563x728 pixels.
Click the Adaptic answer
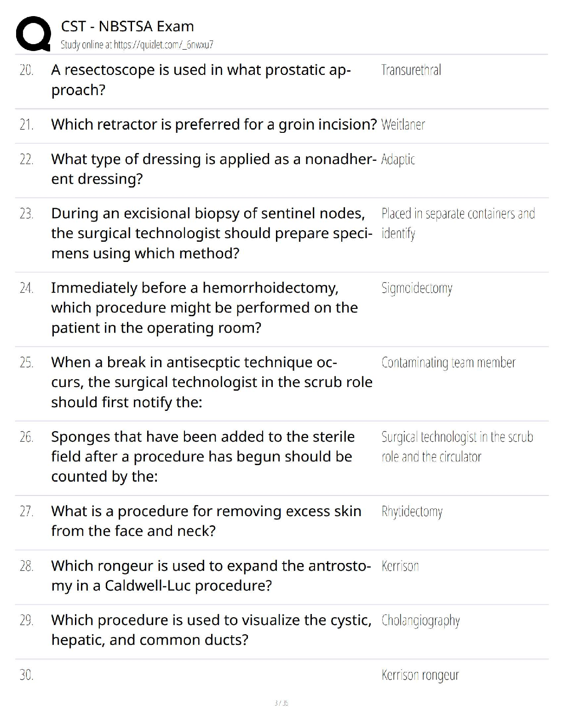(x=398, y=159)
